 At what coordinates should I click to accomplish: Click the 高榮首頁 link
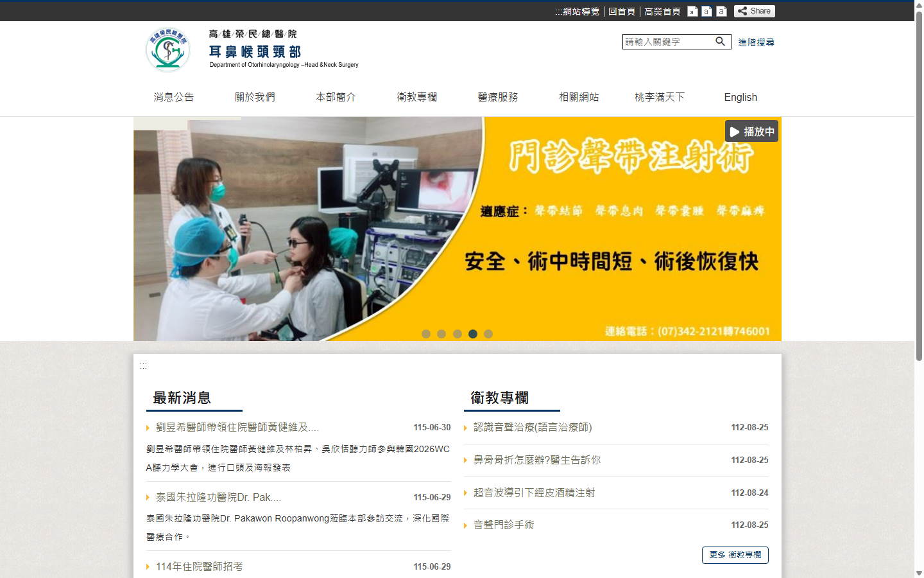click(x=662, y=12)
